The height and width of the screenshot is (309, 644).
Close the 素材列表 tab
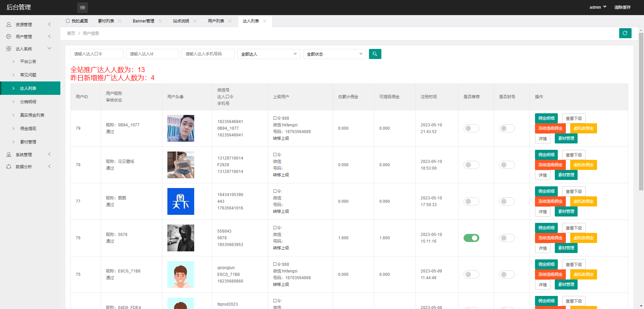coord(120,21)
